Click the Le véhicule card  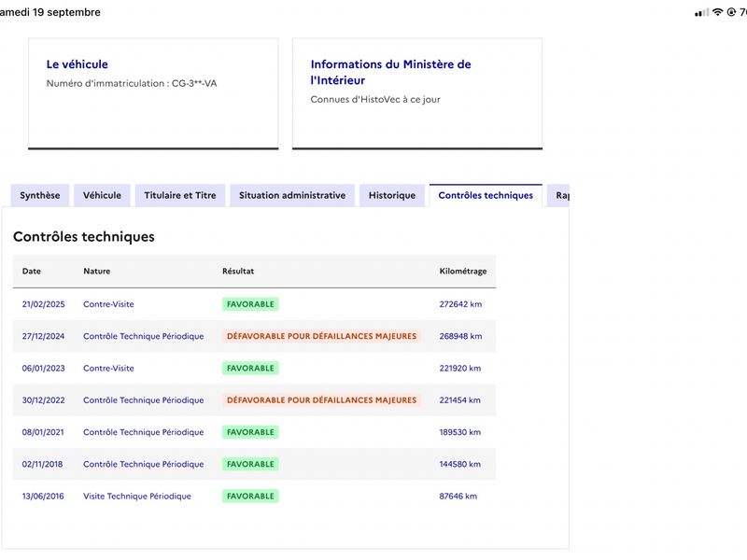[153, 93]
